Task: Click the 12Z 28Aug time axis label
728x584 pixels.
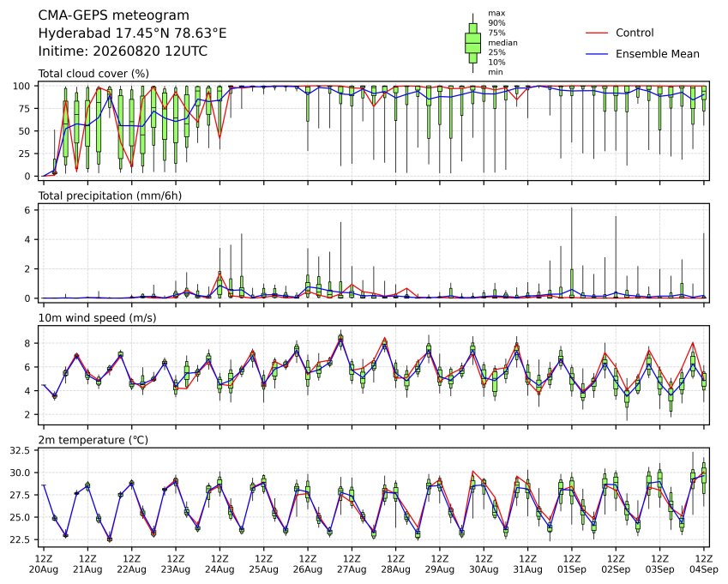Action: coord(395,564)
